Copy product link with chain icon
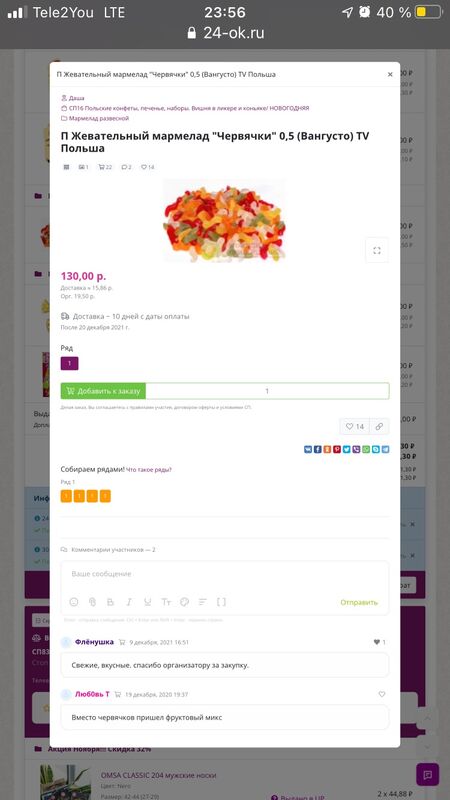Image resolution: width=450 pixels, height=800 pixels. click(x=379, y=427)
